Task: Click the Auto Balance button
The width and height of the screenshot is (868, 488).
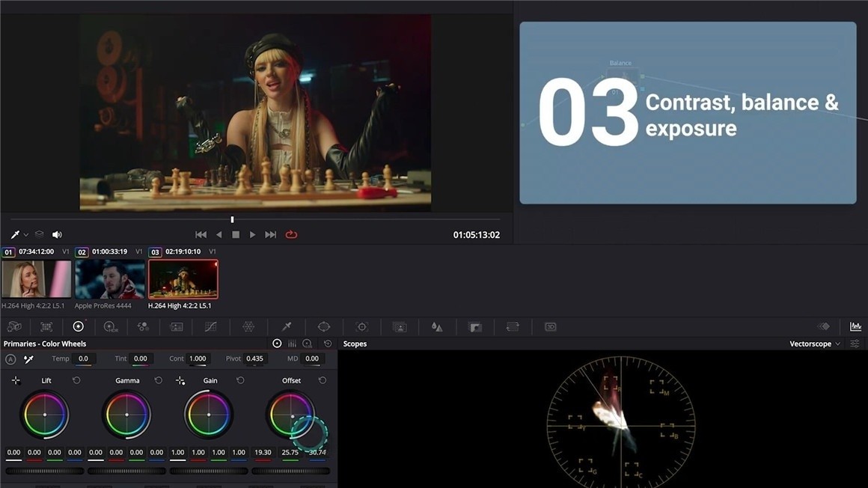Action: pos(10,359)
